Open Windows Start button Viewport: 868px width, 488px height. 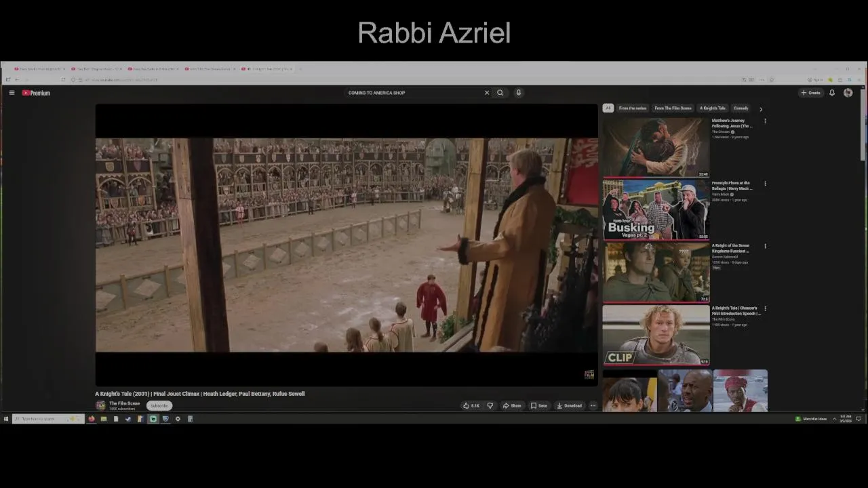coord(6,419)
